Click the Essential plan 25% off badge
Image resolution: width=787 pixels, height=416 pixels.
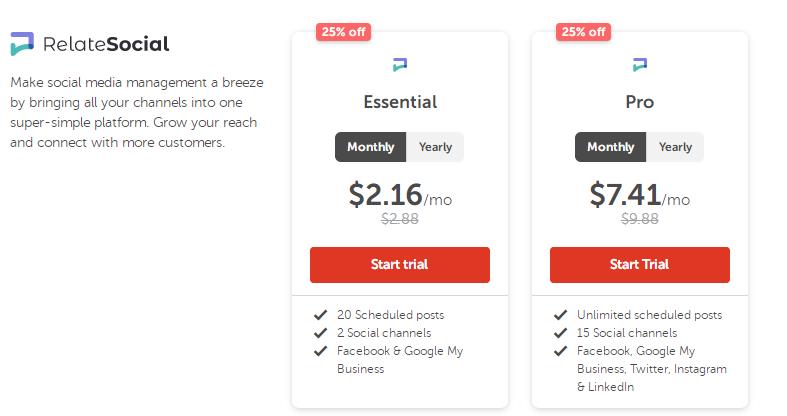(343, 31)
